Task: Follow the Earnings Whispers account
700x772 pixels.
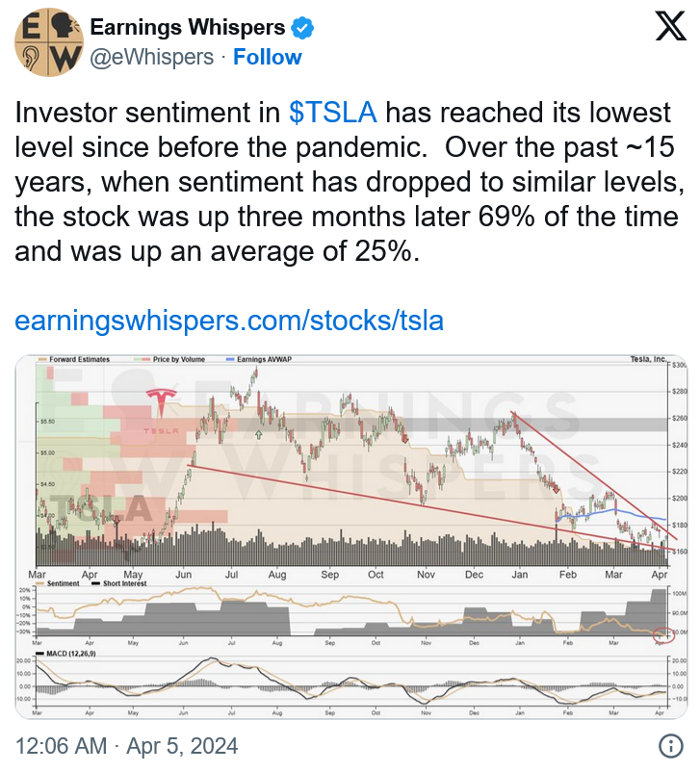Action: coord(267,57)
